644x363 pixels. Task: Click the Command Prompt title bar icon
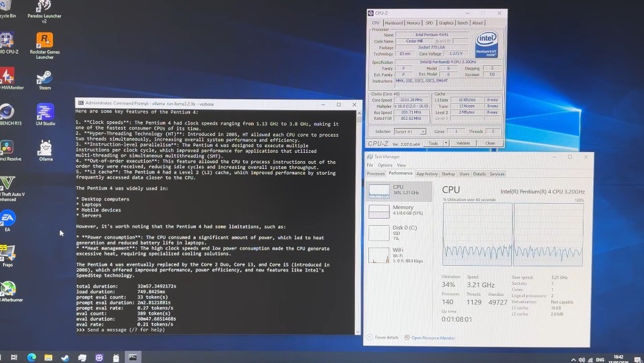click(x=80, y=104)
